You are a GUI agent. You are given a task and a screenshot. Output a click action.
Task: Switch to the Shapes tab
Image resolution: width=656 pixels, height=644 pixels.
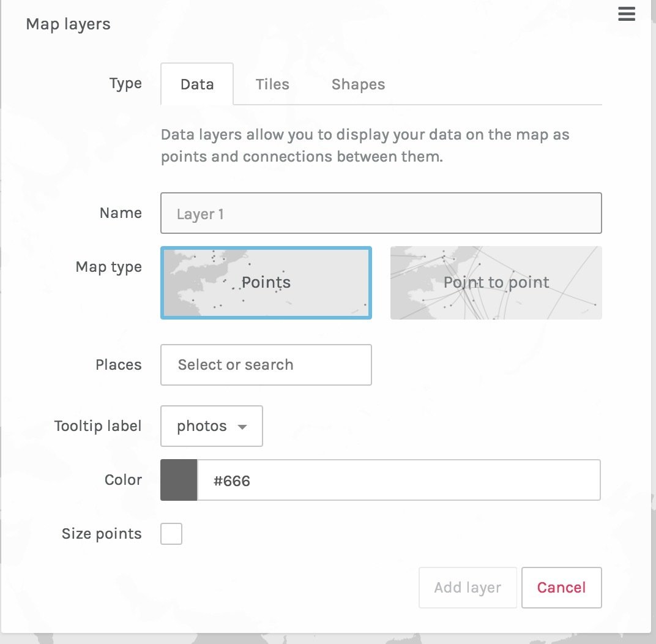[358, 84]
